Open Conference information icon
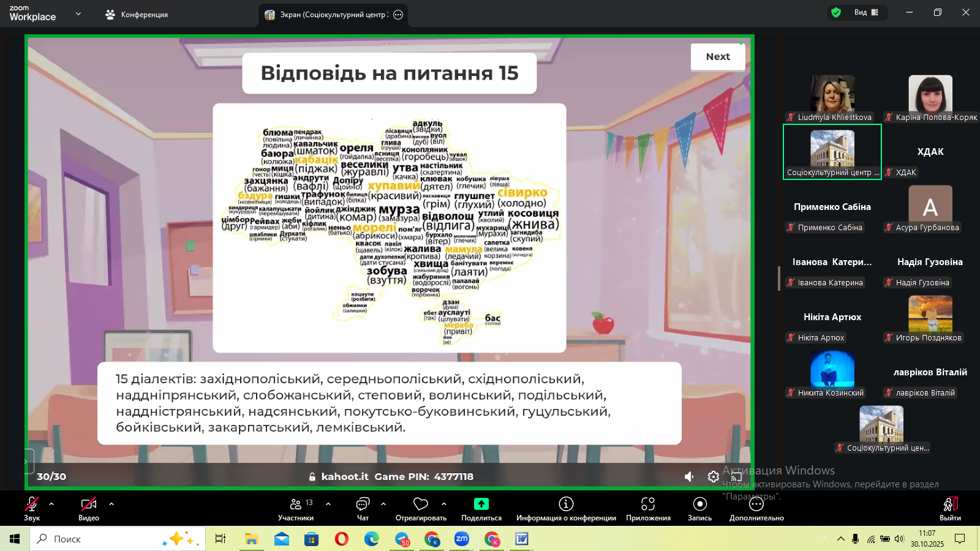This screenshot has width=980, height=551. 566,504
